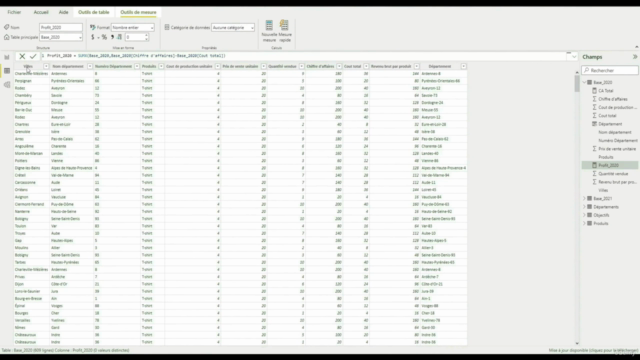Screen dimensions: 640x360
Task: Click the search magnifier icon in Champs
Action: pos(587,70)
